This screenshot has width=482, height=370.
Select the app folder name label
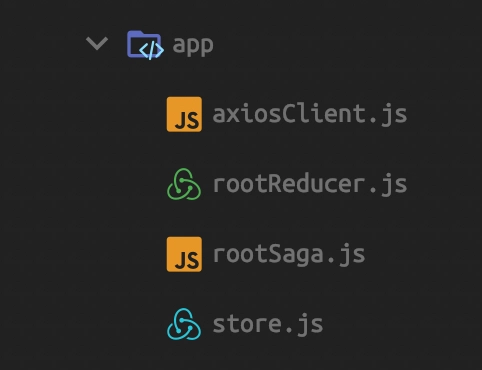pyautogui.click(x=193, y=45)
